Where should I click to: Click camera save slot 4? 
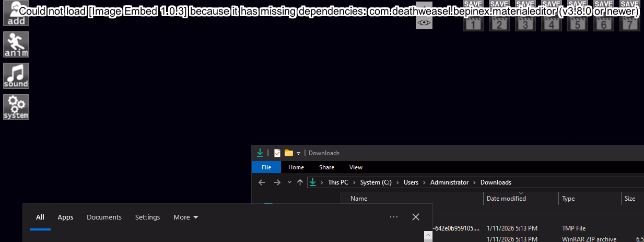tap(551, 20)
